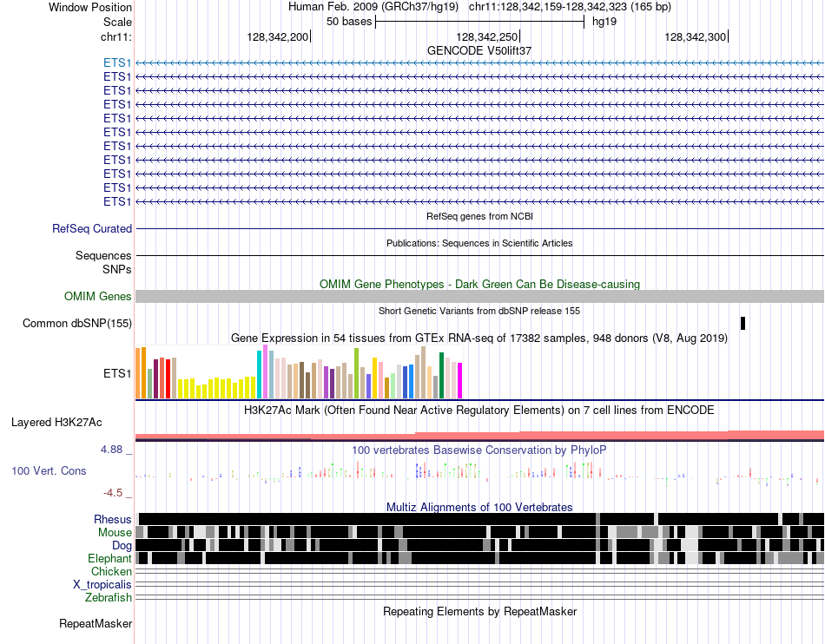825x644 pixels.
Task: Click coordinate tick 128,342,200
Action: point(278,36)
